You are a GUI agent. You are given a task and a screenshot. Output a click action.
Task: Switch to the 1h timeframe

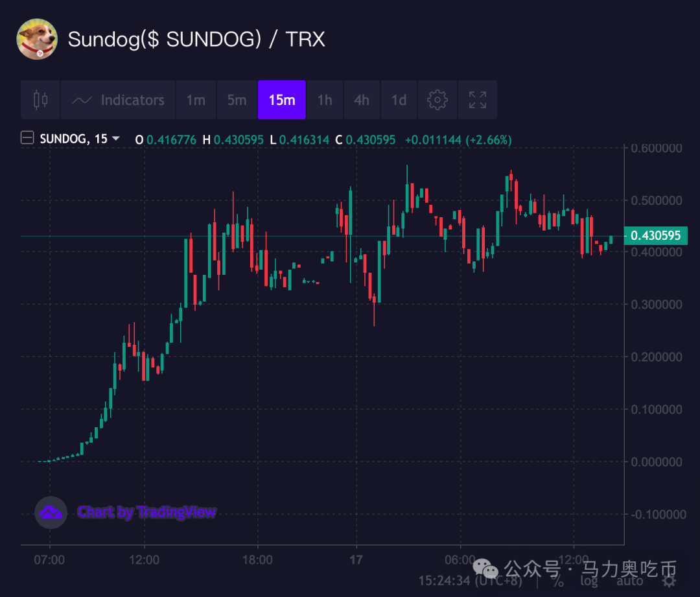[x=325, y=100]
